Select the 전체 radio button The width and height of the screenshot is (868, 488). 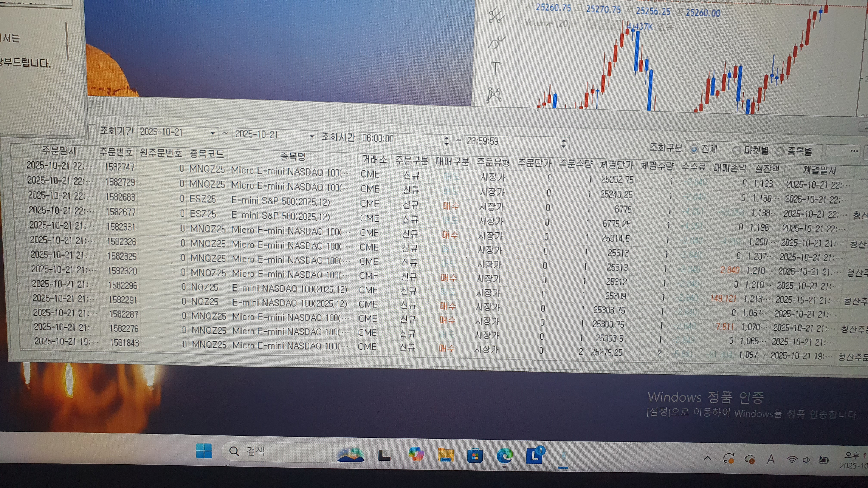(x=694, y=149)
